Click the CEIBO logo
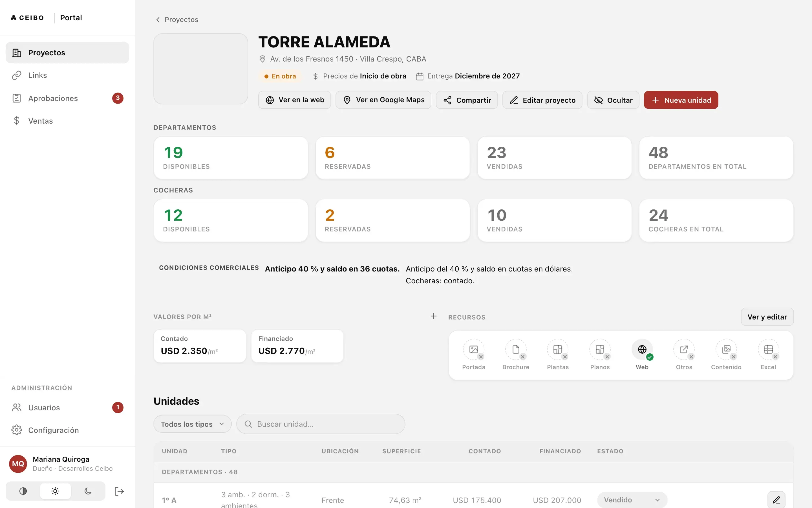Screen dimensions: 812x508 coord(27,18)
